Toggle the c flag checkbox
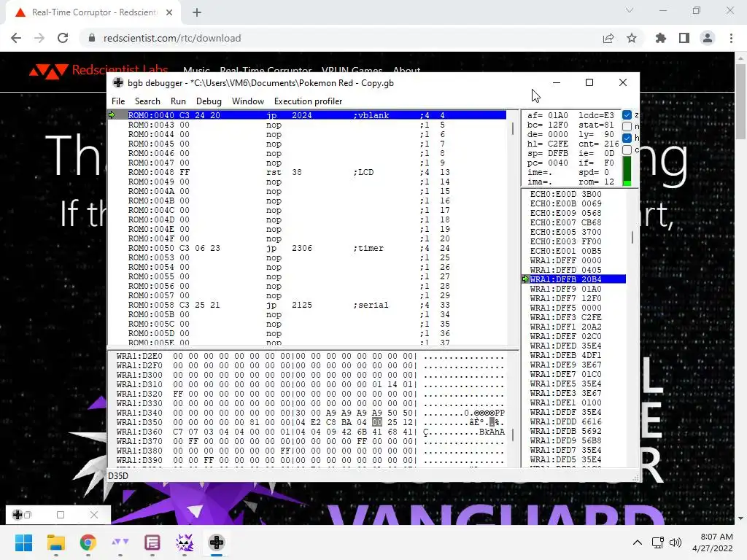 (627, 149)
